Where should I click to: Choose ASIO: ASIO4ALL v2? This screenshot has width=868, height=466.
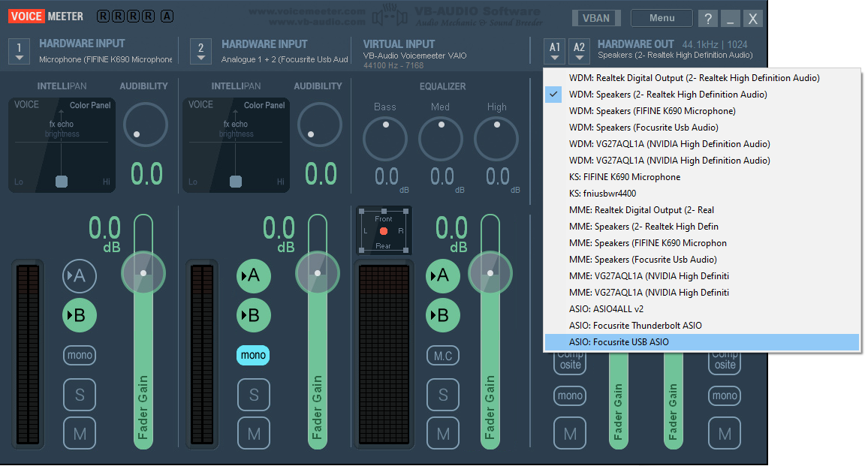coord(702,309)
